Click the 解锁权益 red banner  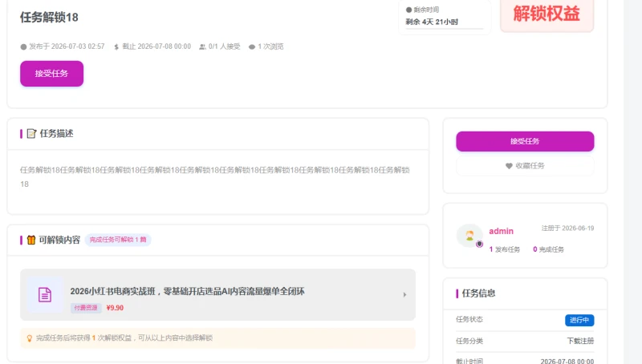coord(547,14)
